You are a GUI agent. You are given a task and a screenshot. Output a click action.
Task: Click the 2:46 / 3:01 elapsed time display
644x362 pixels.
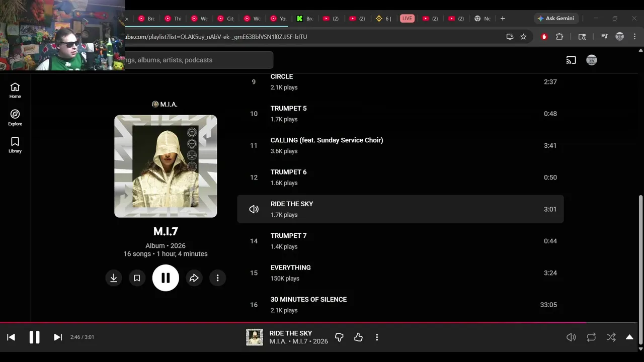tap(82, 337)
